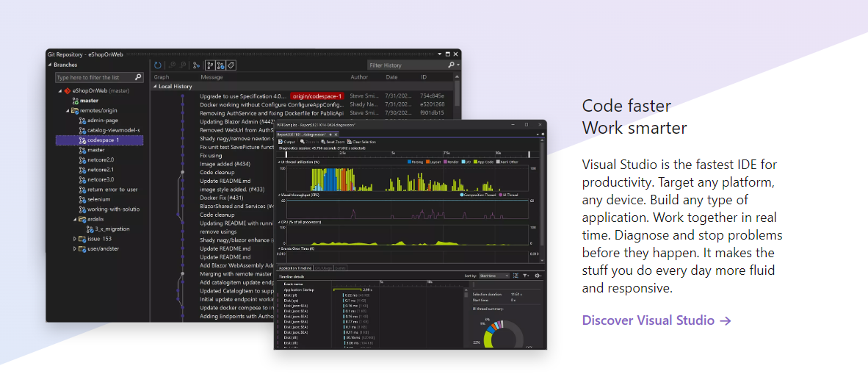868x377 pixels.
Task: Refresh the Git history with the refresh icon
Action: tap(158, 65)
